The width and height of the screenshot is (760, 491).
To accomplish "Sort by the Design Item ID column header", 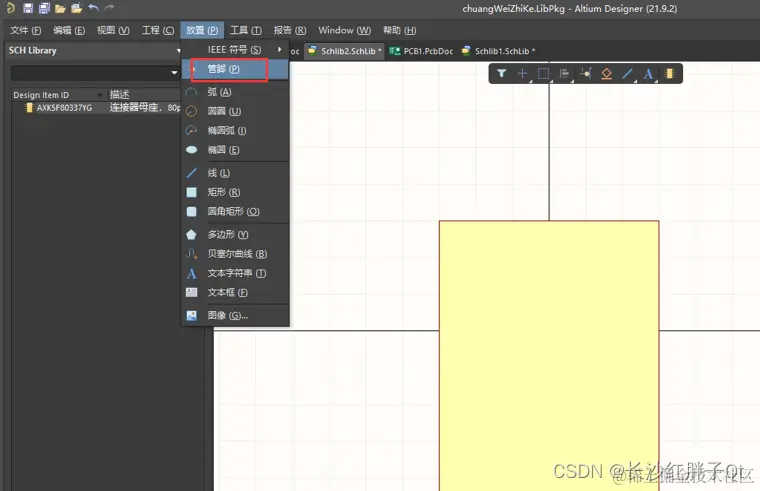I will click(x=58, y=95).
